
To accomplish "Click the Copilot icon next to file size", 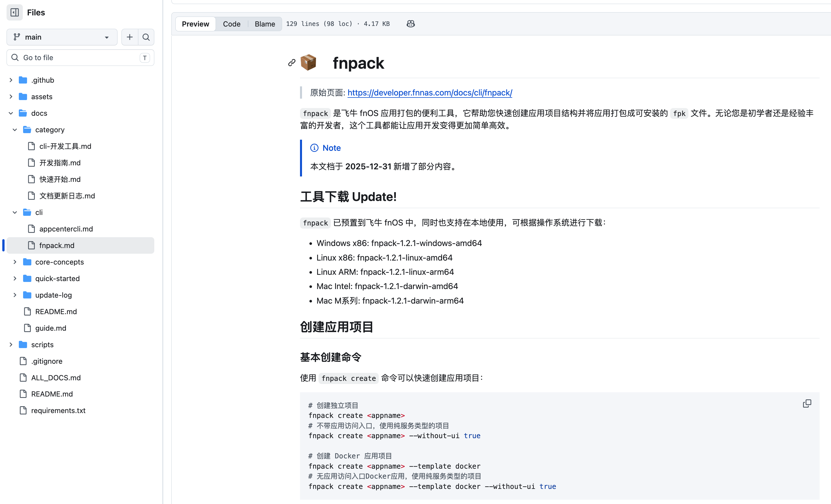I will (410, 24).
